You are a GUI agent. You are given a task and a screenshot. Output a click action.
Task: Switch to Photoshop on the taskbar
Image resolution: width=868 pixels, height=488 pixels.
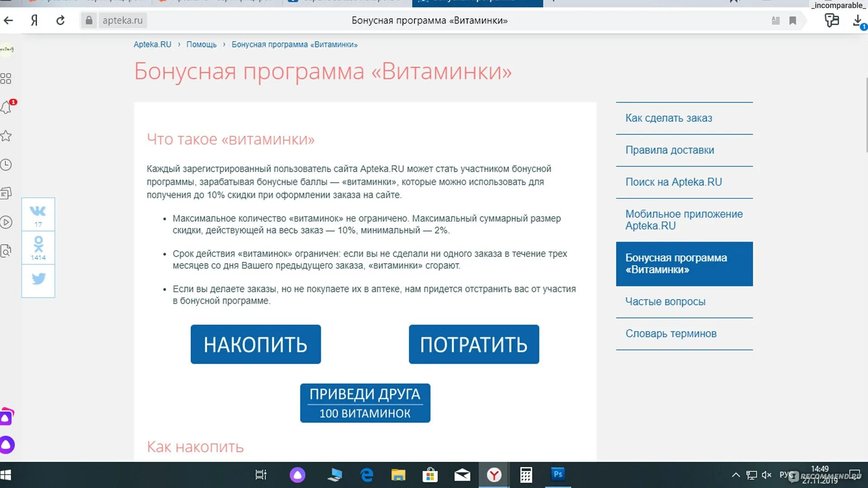pyautogui.click(x=558, y=474)
